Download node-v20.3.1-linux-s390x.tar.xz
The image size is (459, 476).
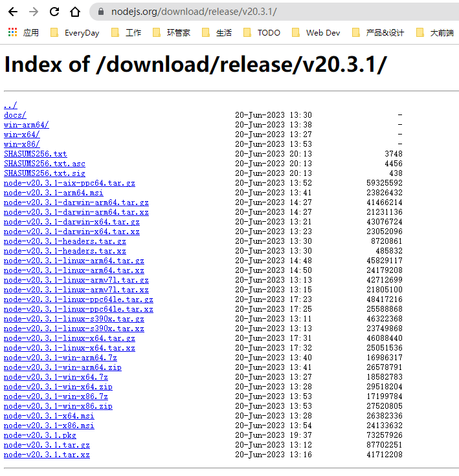[74, 329]
